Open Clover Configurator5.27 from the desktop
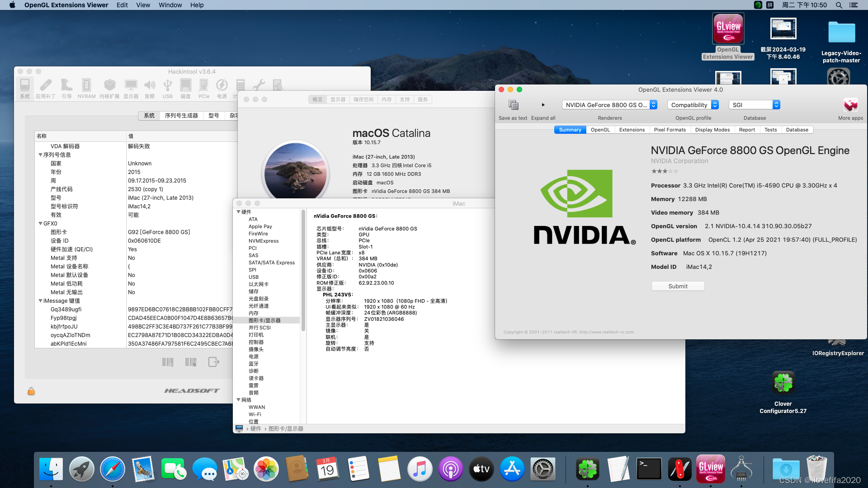The width and height of the screenshot is (868, 488). [783, 382]
